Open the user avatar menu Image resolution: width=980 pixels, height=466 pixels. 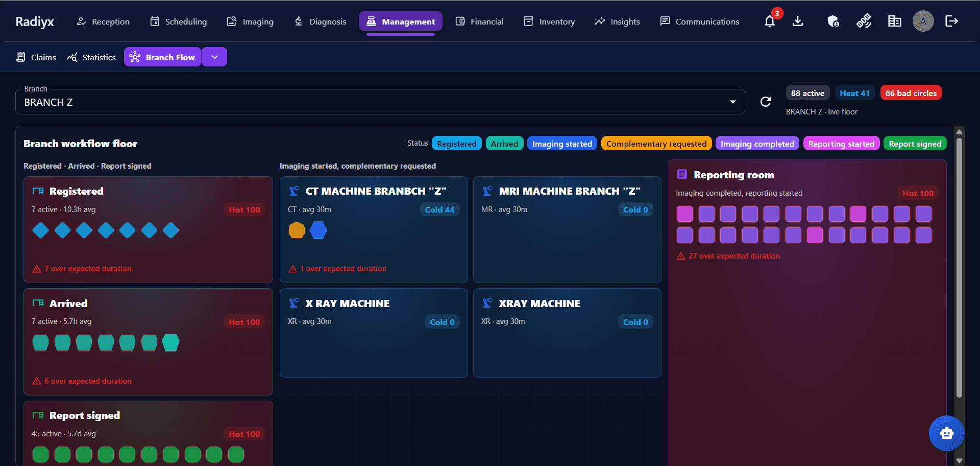(x=923, y=21)
